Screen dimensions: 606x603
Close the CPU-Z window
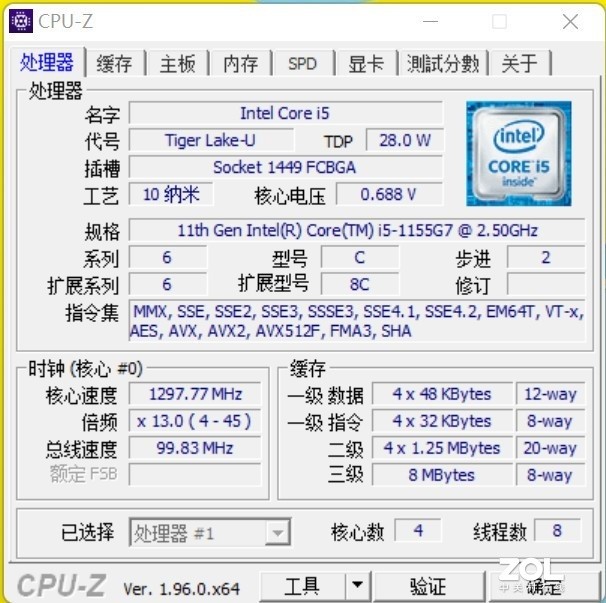(570, 22)
